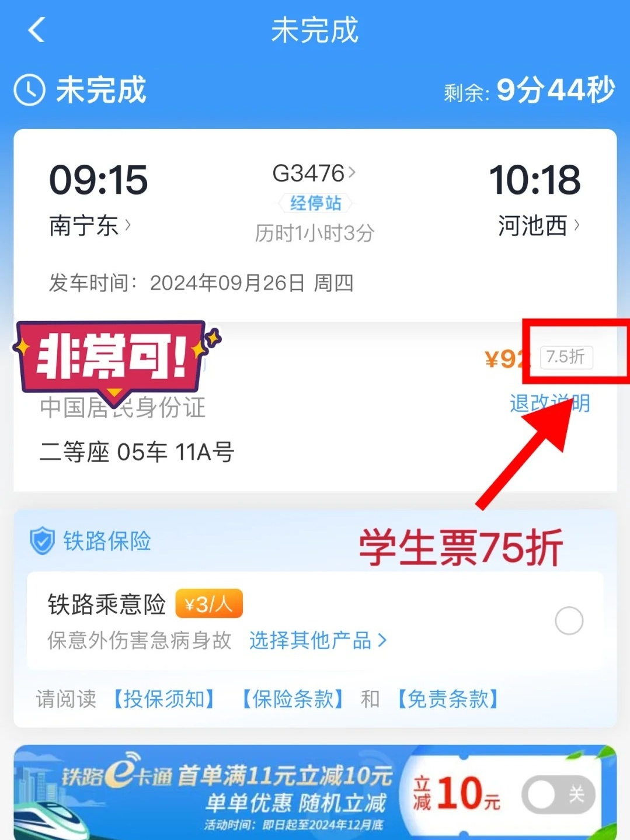The image size is (630, 840).
Task: Expand train number G3476 details
Action: click(x=314, y=173)
